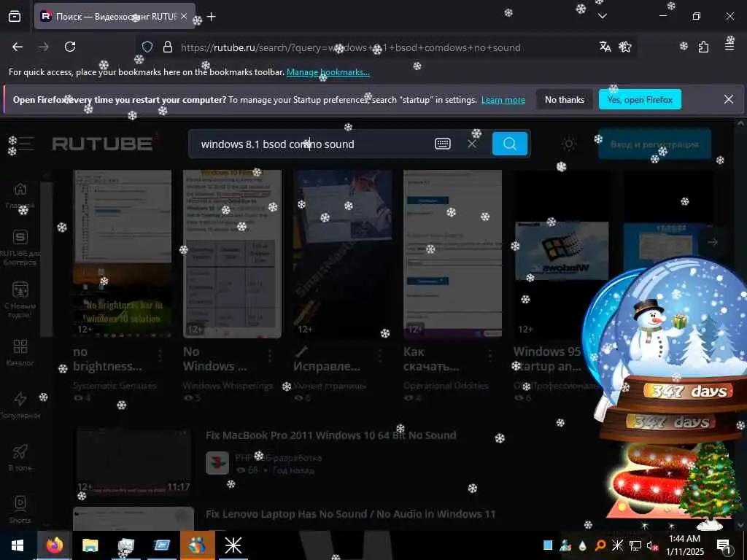Open the tracking protection shield panel
Viewport: 747px width, 560px height.
[x=147, y=47]
